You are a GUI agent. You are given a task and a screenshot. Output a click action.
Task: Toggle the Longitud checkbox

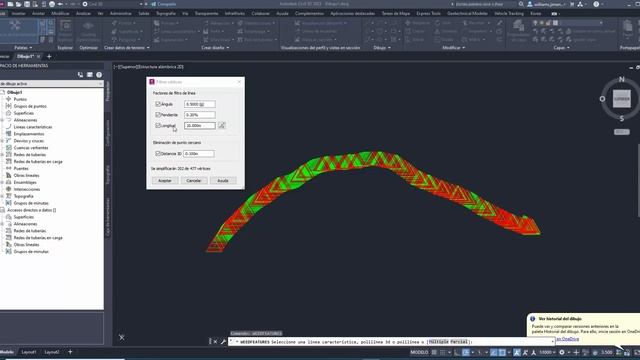158,125
